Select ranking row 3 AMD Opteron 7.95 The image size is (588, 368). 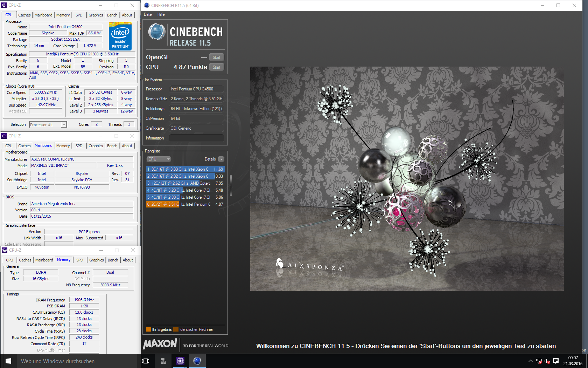pyautogui.click(x=185, y=183)
